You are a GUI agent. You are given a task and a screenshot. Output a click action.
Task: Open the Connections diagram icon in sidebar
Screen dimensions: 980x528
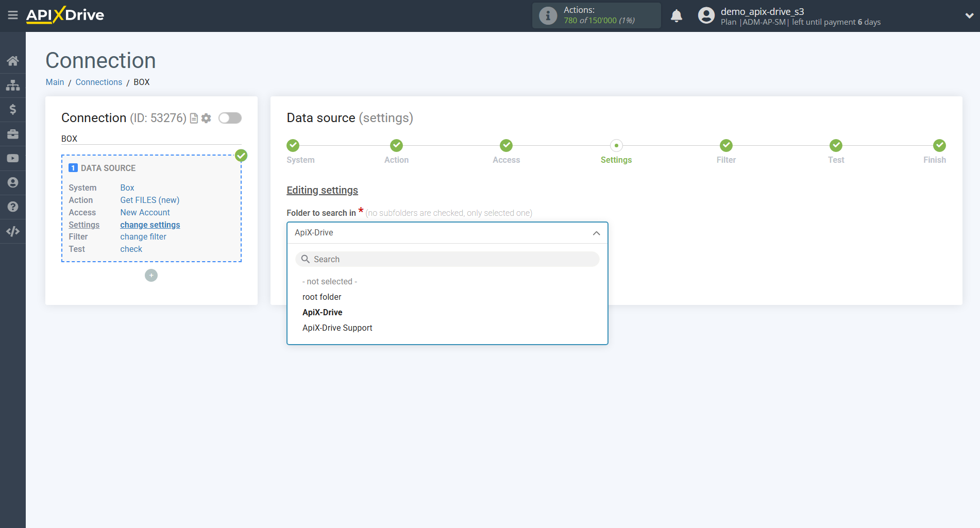pos(13,85)
